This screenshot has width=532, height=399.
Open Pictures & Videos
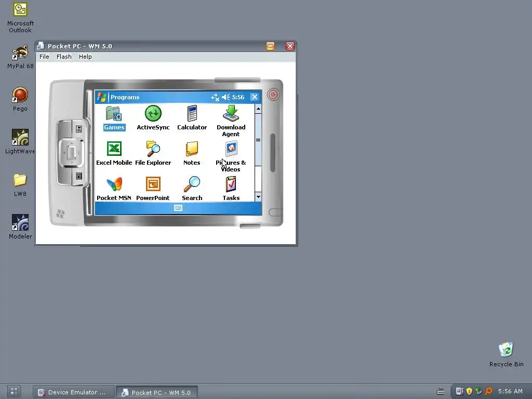(231, 157)
